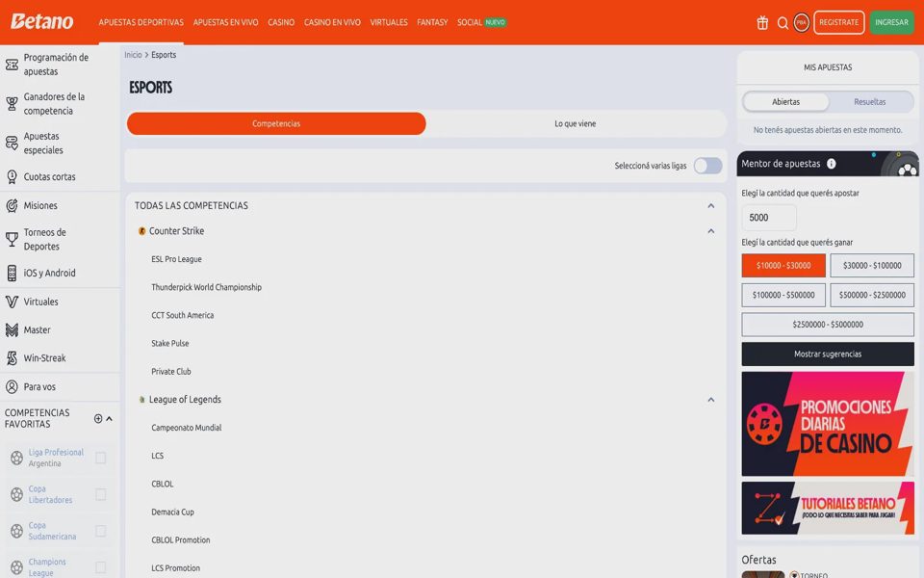The height and width of the screenshot is (578, 924).
Task: Click the bet amount field showing 5000
Action: (769, 218)
